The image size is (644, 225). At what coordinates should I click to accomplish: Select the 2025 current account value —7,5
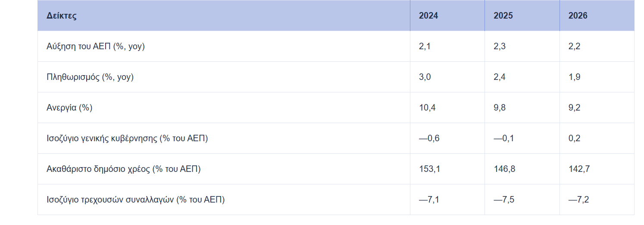(x=504, y=200)
